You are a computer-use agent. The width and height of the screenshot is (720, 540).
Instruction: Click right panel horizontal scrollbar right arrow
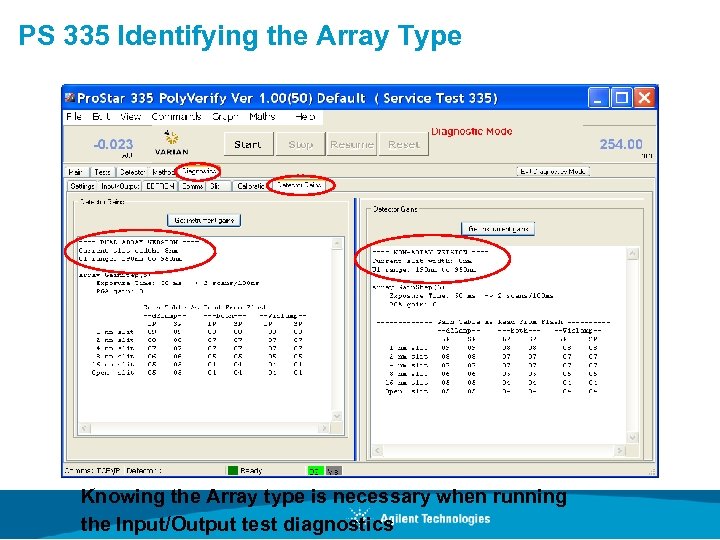619,450
